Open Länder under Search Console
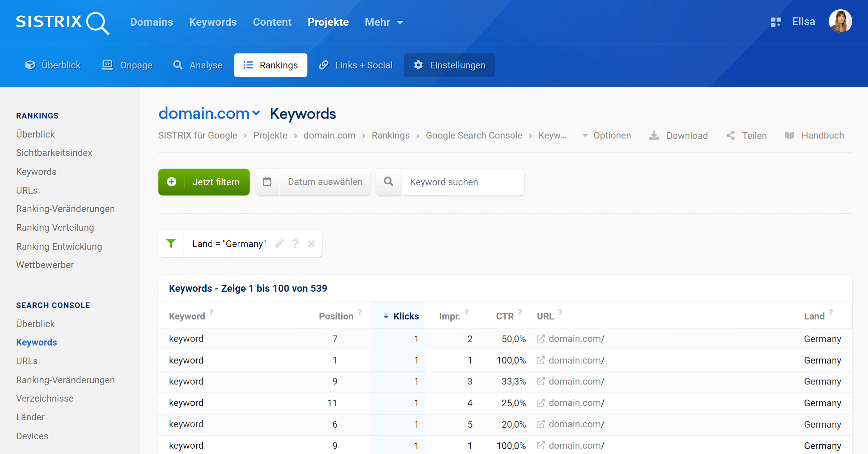This screenshot has height=454, width=868. 30,417
